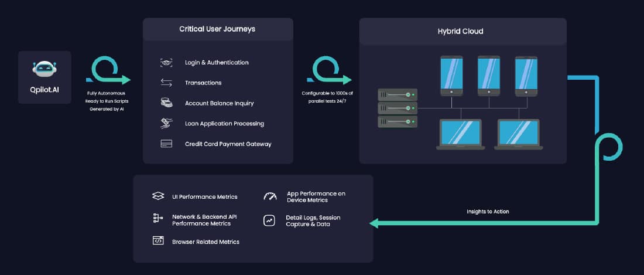Select the Network & Backend API icon
Screen dimensions: 644x275
[x=158, y=218]
